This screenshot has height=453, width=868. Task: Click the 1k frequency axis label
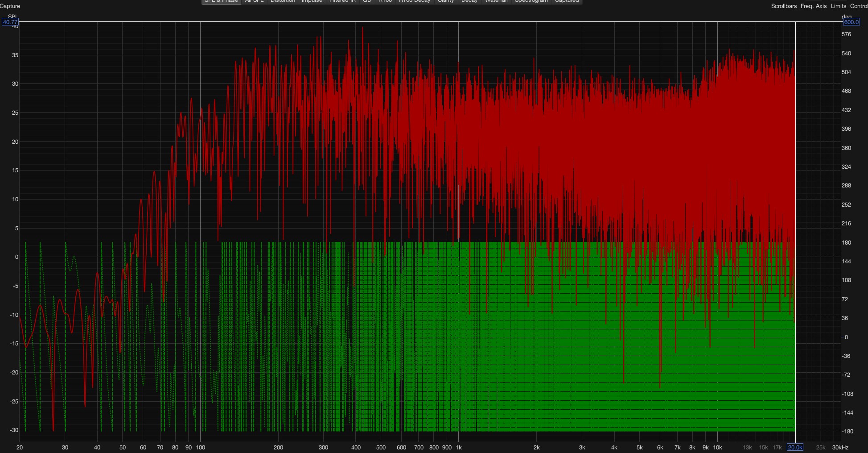point(459,447)
